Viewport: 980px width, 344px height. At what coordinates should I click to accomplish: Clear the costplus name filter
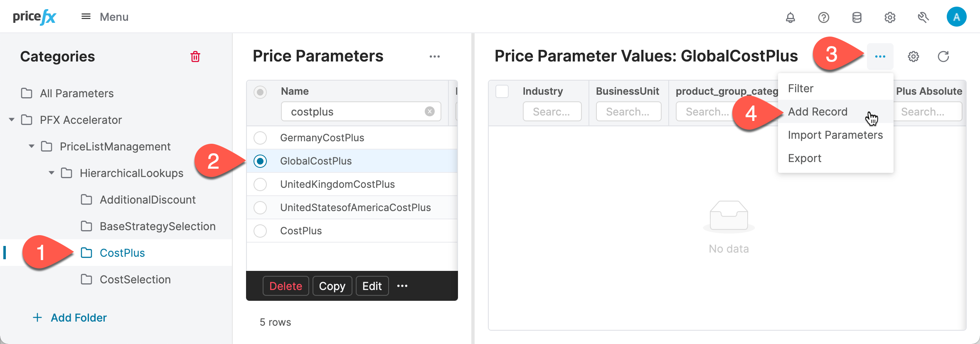430,111
